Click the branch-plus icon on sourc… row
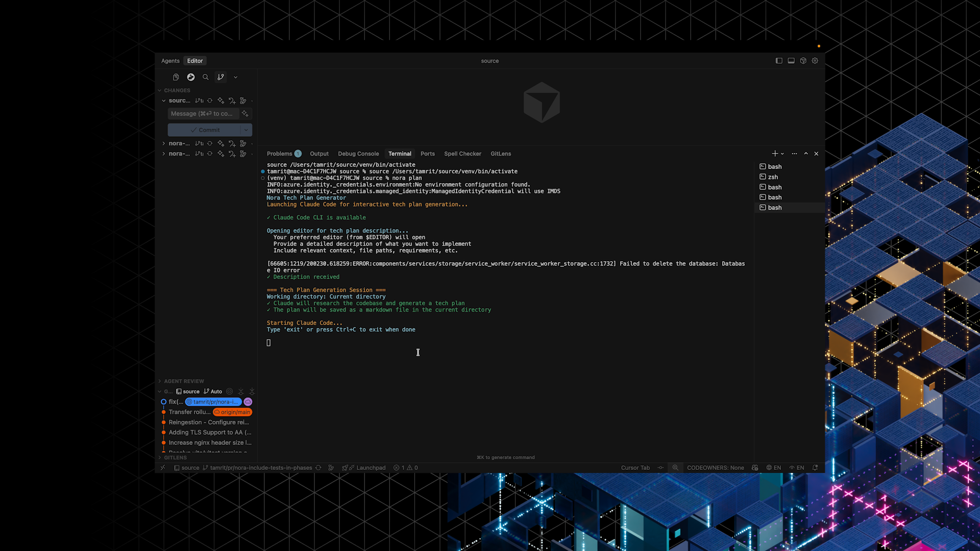The width and height of the screenshot is (980, 551). click(x=232, y=101)
